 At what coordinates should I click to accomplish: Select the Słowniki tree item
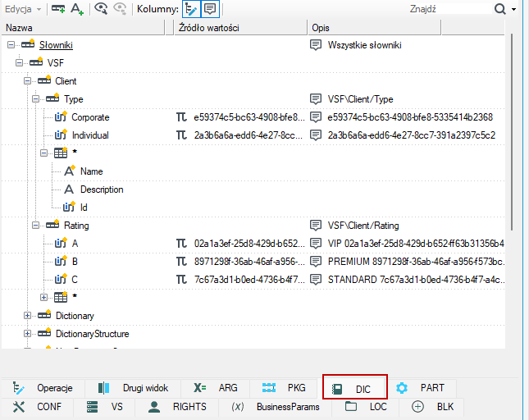pyautogui.click(x=56, y=45)
